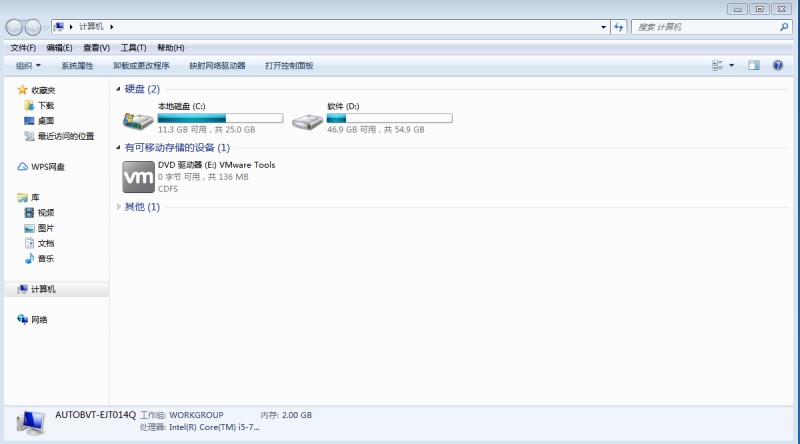Open the address bar history dropdown
This screenshot has width=800, height=444.
click(604, 27)
